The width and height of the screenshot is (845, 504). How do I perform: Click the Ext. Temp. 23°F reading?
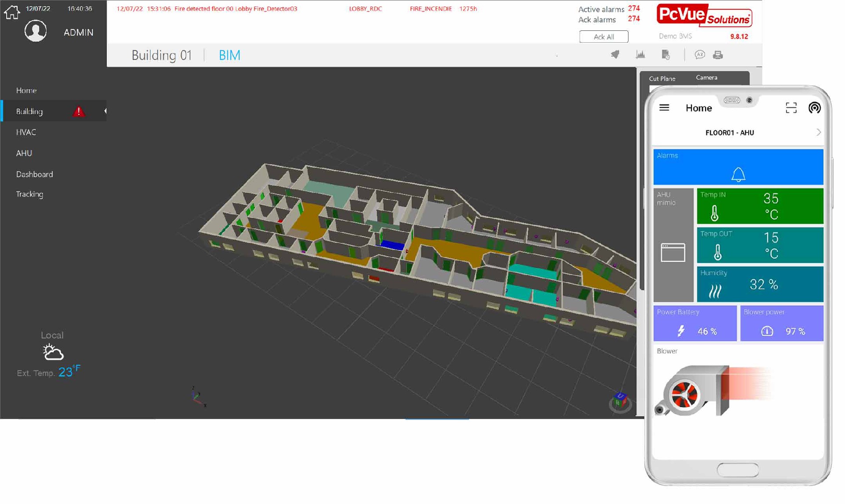click(48, 372)
